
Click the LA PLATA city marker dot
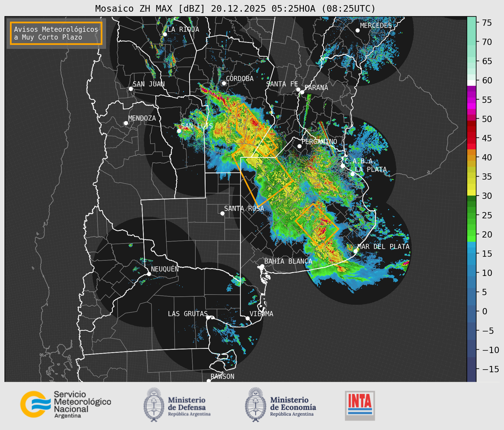[x=353, y=174]
